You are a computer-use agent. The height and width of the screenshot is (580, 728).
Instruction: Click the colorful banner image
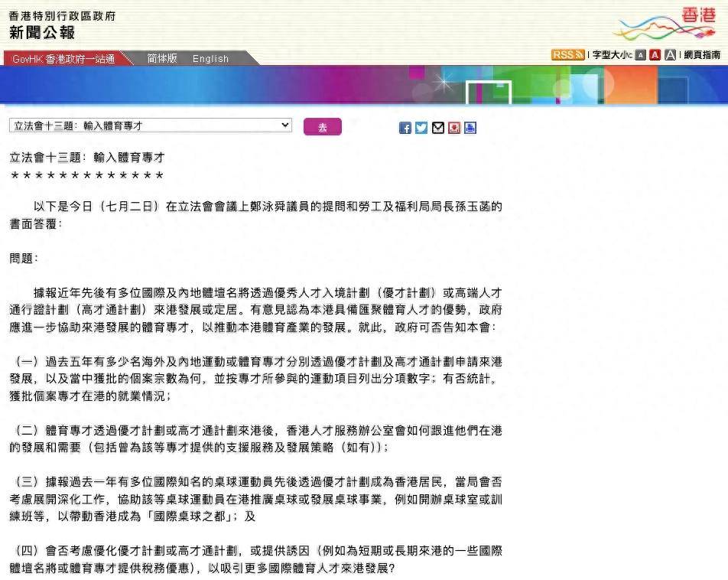point(364,85)
